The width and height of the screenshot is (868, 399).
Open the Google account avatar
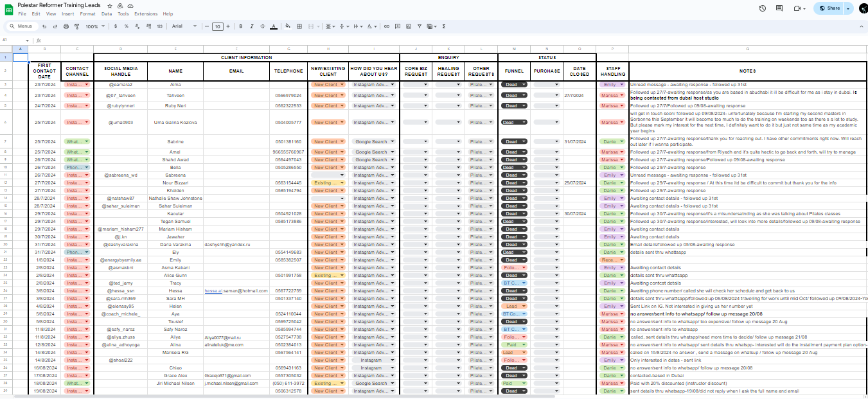pyautogui.click(x=863, y=8)
